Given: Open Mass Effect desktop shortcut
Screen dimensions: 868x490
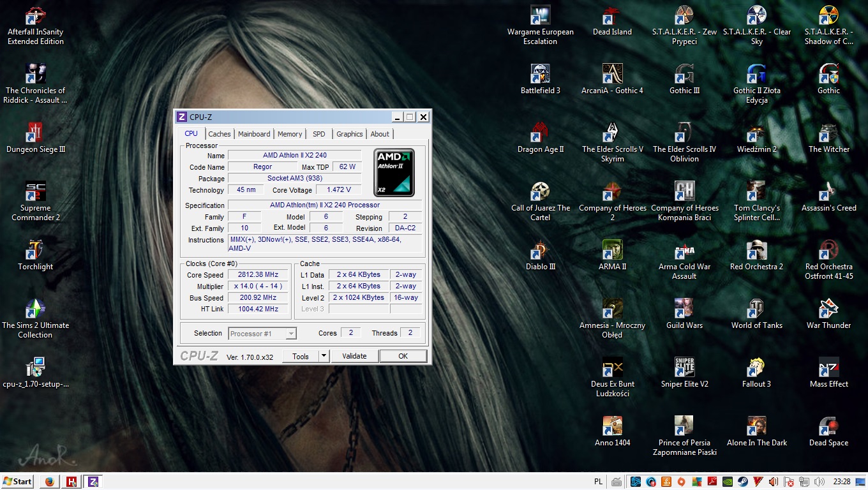Looking at the screenshot, I should coord(828,373).
